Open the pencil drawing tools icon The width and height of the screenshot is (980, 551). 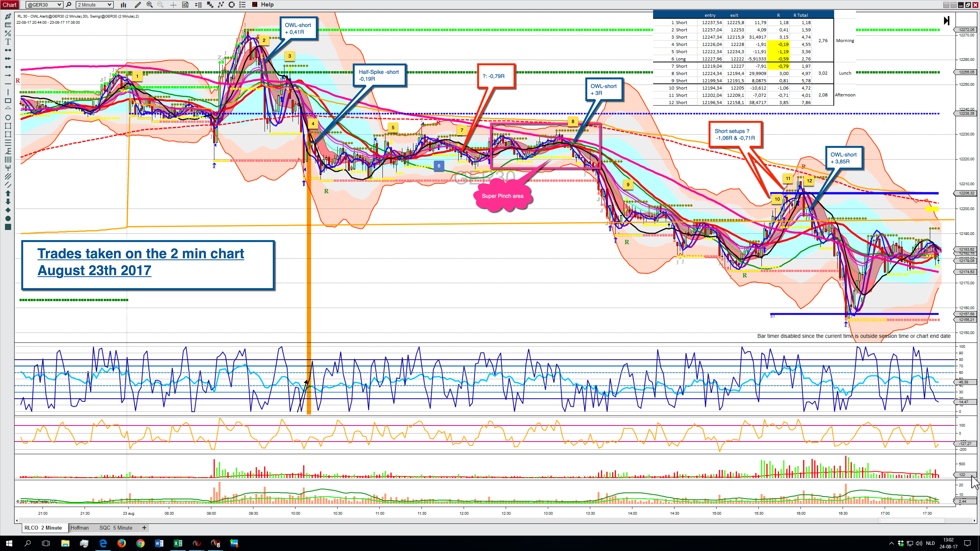pyautogui.click(x=138, y=5)
